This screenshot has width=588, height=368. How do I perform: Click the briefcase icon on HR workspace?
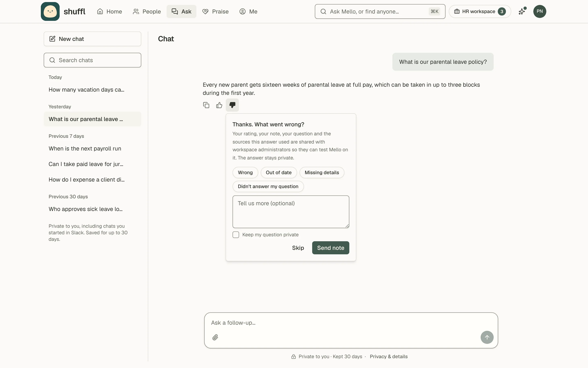tap(457, 11)
